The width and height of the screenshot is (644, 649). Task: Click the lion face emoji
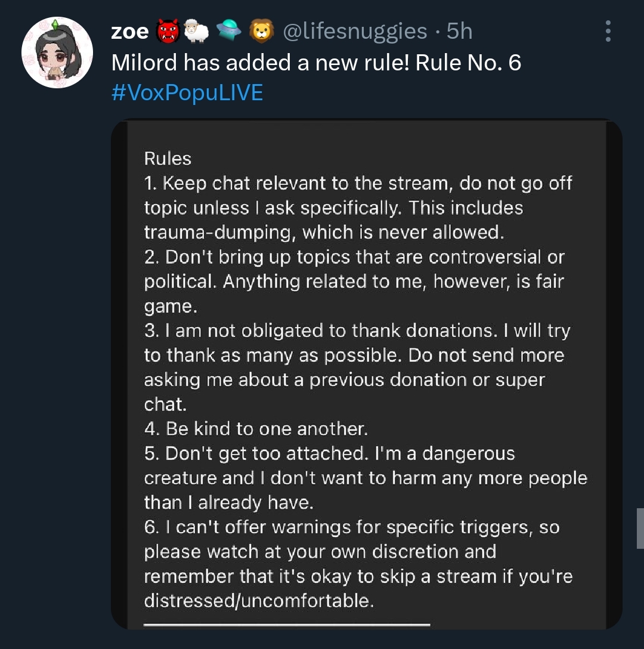(262, 31)
